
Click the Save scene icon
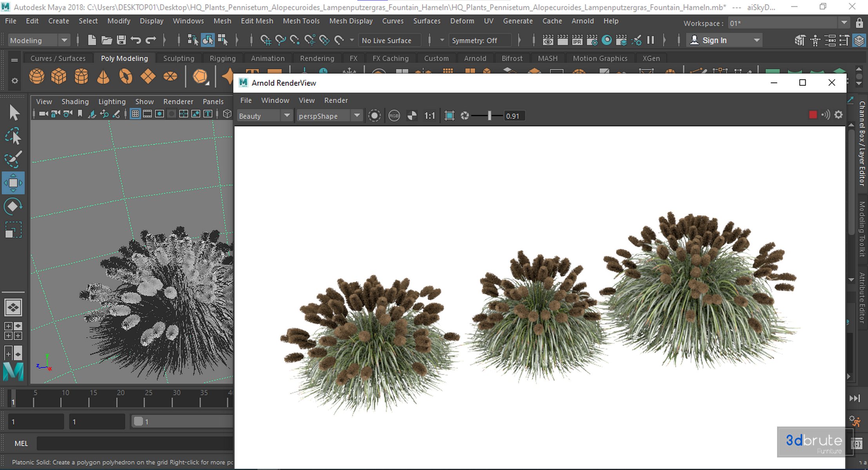click(x=121, y=40)
